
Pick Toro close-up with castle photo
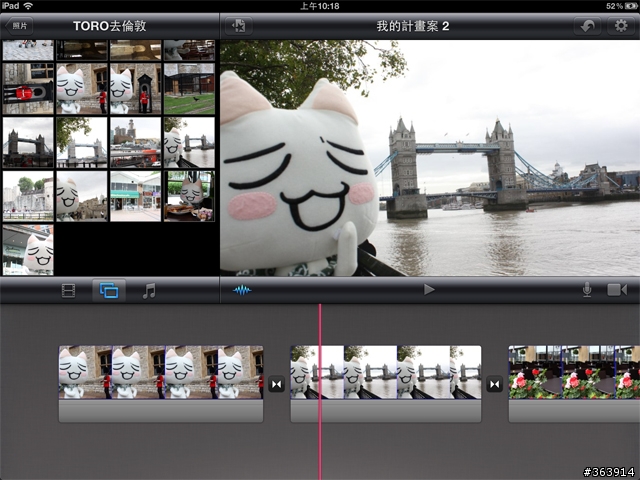coord(82,196)
